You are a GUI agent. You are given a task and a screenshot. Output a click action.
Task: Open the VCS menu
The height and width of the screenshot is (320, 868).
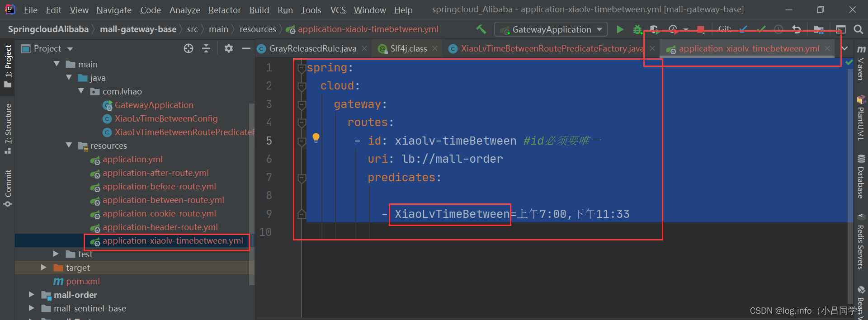point(338,10)
